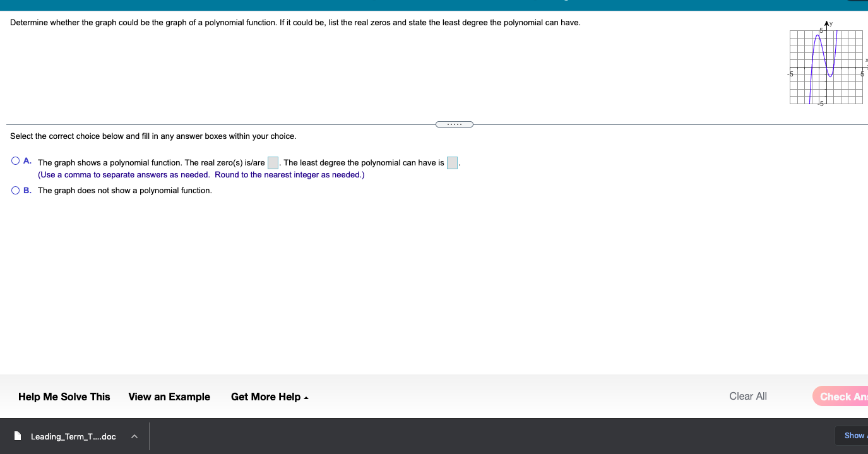Select radio button for choice A
The width and height of the screenshot is (868, 454).
point(15,160)
